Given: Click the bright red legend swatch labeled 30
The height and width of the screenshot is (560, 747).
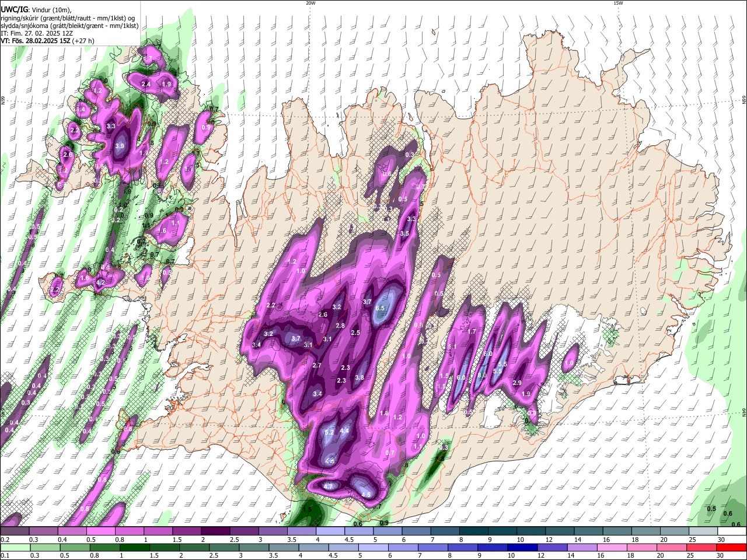Looking at the screenshot, I should coord(731,548).
